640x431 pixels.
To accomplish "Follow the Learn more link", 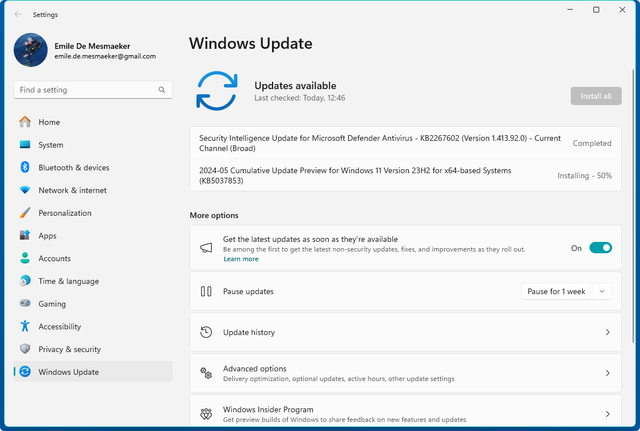I will (x=241, y=259).
